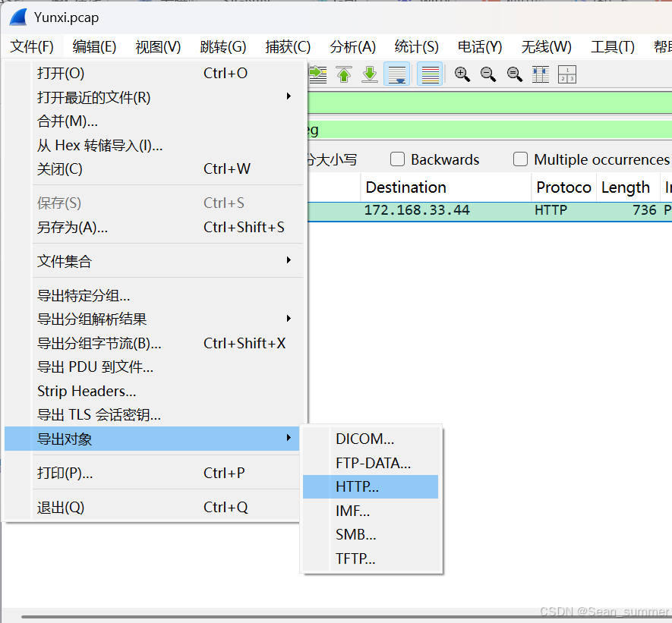Select FTP-DATA... in export objects submenu

pyautogui.click(x=371, y=463)
